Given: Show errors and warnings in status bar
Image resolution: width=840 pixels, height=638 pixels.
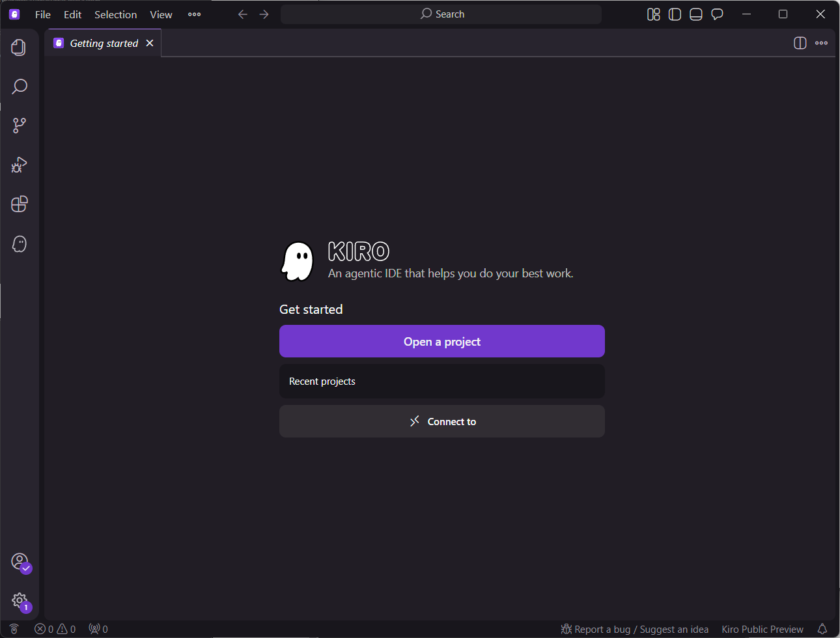Looking at the screenshot, I should pyautogui.click(x=55, y=629).
